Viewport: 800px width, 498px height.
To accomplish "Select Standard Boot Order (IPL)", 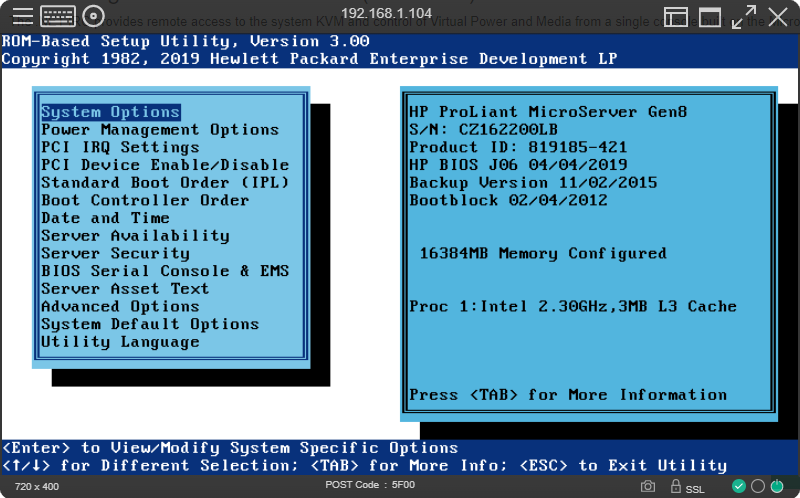I will 165,183.
